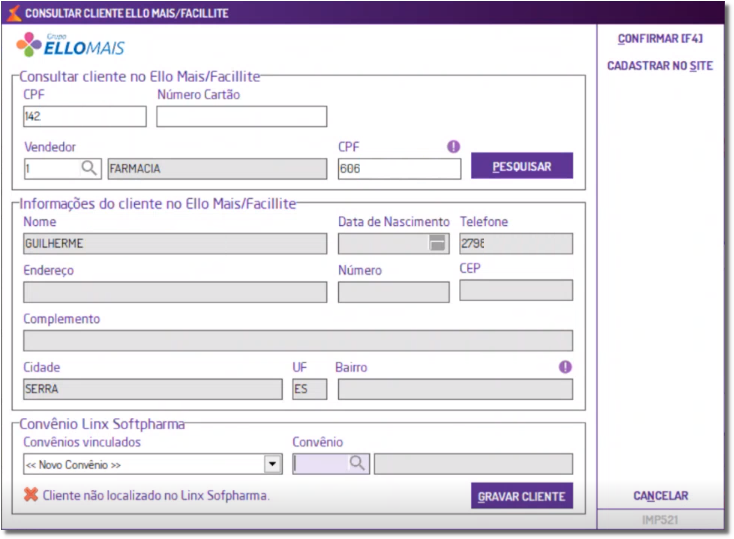Click the purple alert icon beside CPF
Image resolution: width=734 pixels, height=539 pixels.
pos(453,147)
